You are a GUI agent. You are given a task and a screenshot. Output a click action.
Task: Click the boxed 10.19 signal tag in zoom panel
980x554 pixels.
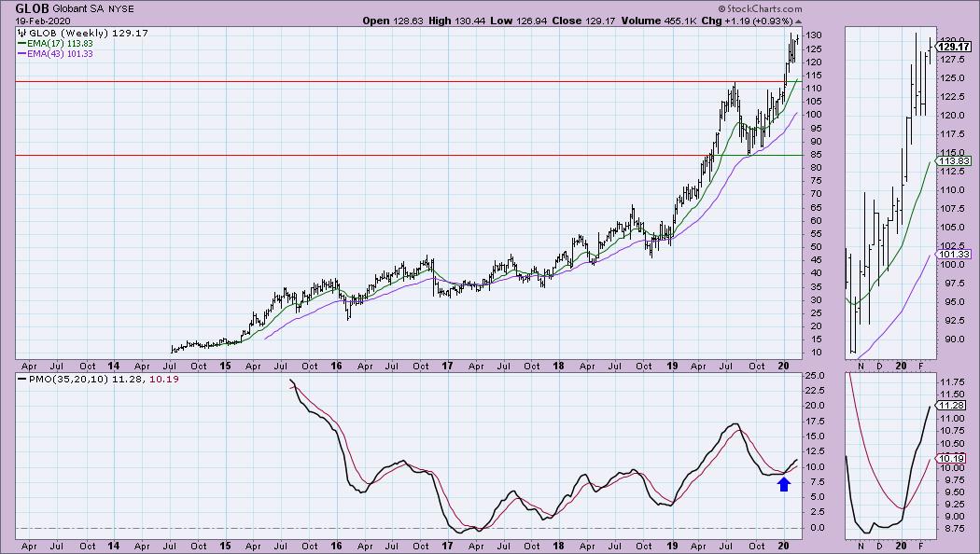[x=953, y=459]
